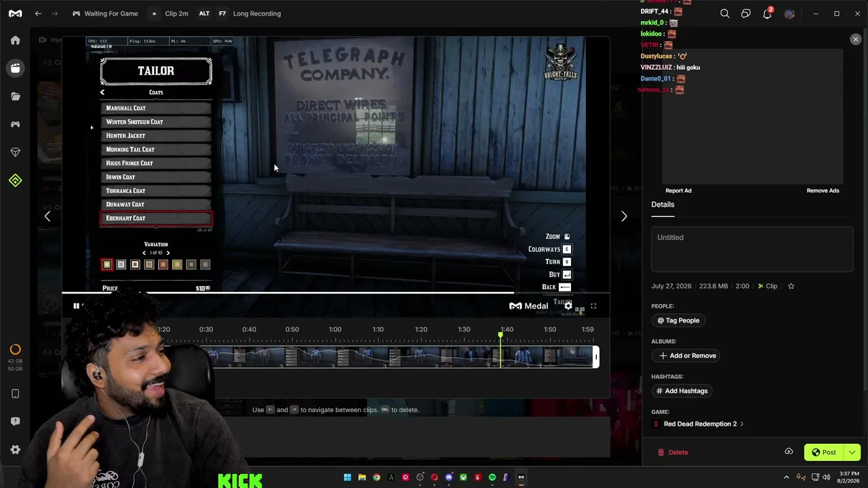Go back with the title bar arrow

pos(39,14)
